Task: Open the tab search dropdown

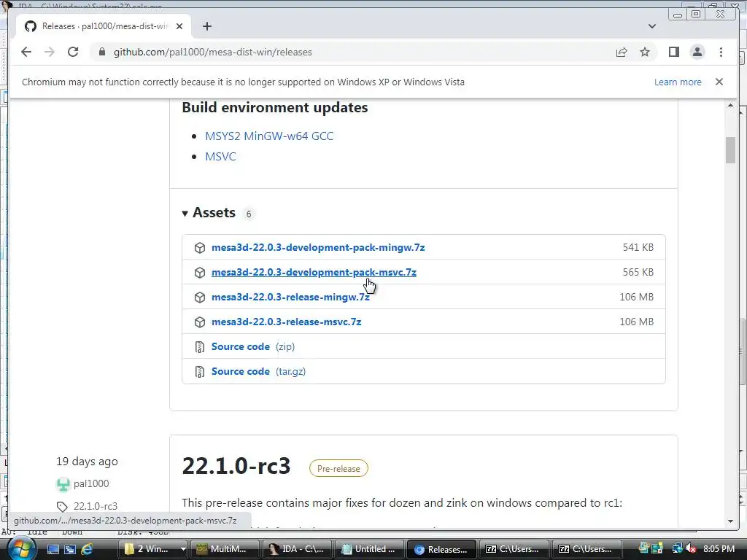Action: (651, 26)
